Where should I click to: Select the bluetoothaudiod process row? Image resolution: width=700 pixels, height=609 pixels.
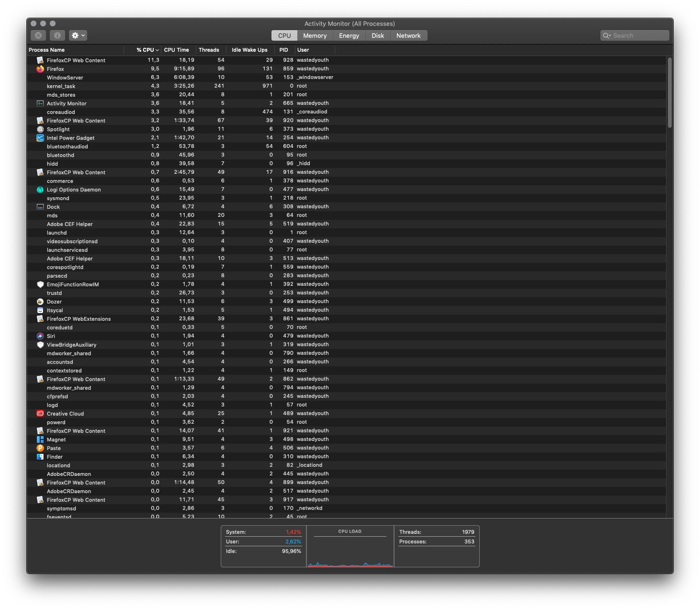(x=346, y=147)
